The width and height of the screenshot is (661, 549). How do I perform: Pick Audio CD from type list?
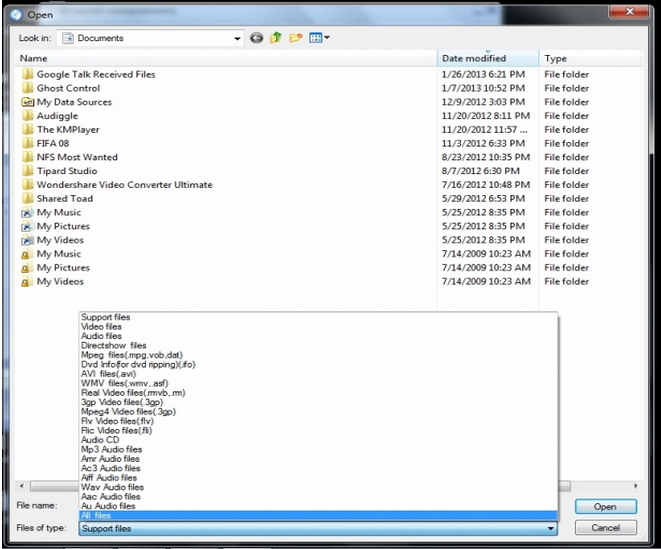[x=100, y=440]
